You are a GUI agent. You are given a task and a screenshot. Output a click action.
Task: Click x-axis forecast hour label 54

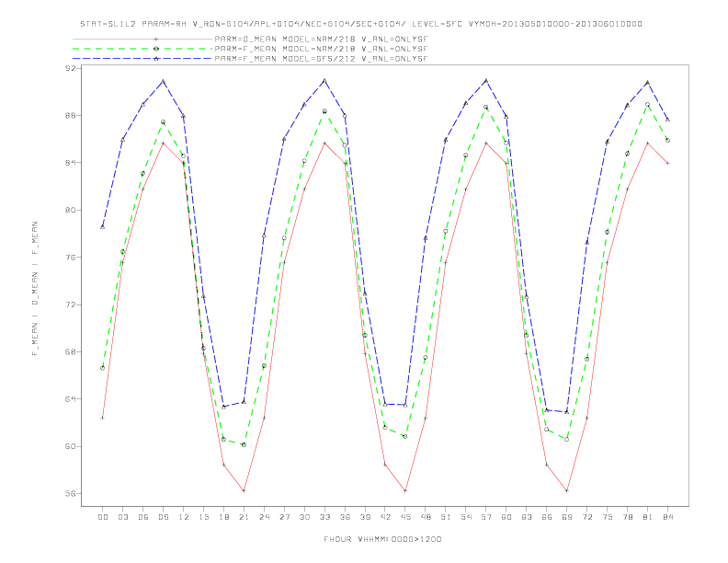click(x=466, y=517)
